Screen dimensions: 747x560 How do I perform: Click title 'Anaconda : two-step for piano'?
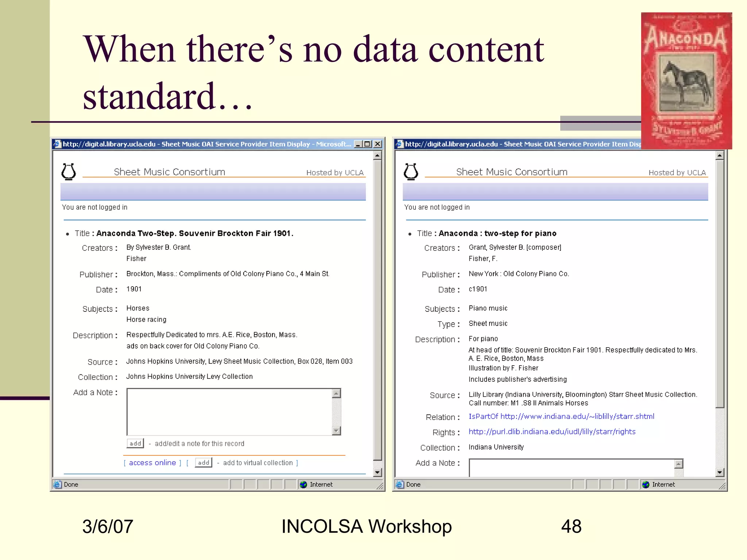point(498,233)
